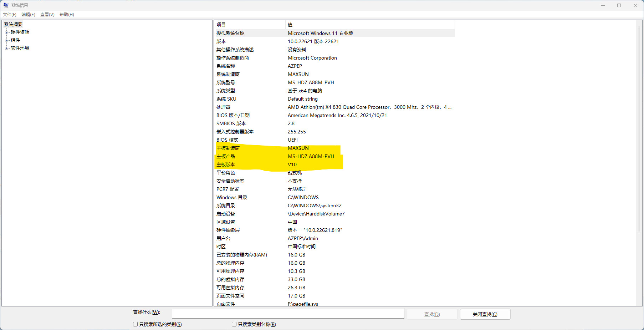
Task: Click the 项目 column header
Action: pyautogui.click(x=250, y=25)
